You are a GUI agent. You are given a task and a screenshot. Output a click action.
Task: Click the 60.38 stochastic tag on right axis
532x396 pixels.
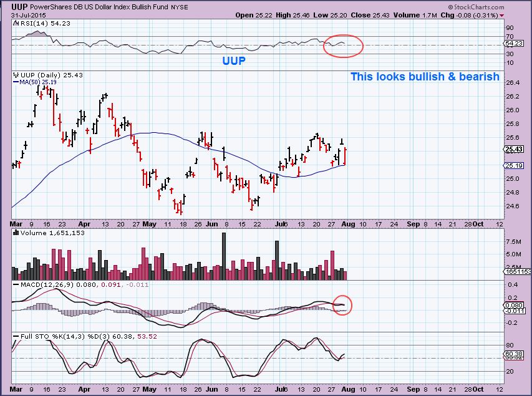click(514, 354)
